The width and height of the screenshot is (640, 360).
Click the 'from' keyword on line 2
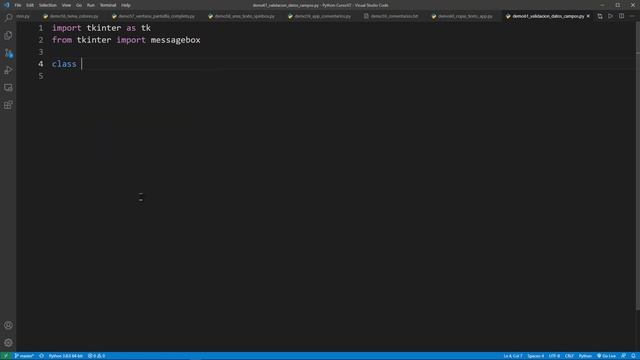click(62, 40)
